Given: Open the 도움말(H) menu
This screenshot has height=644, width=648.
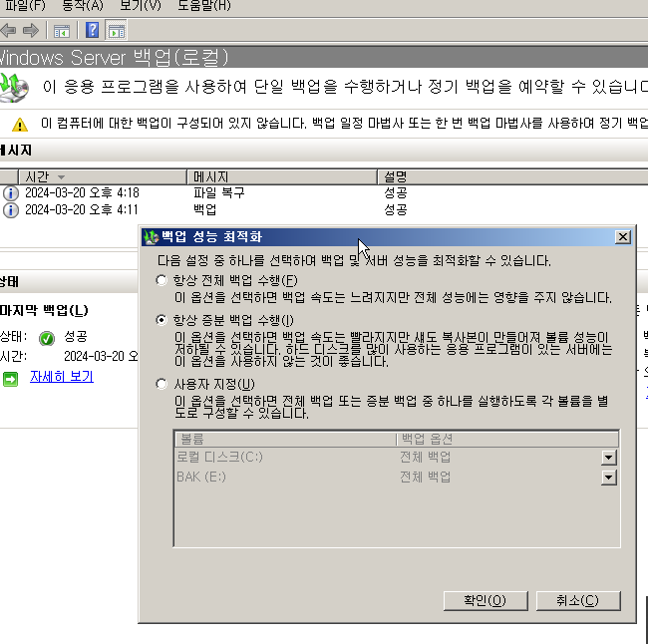Looking at the screenshot, I should point(204,6).
